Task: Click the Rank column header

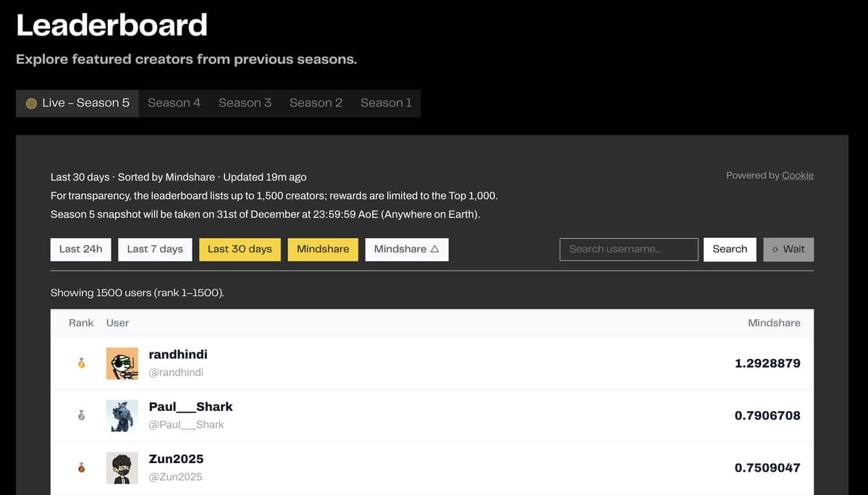Action: click(x=80, y=323)
